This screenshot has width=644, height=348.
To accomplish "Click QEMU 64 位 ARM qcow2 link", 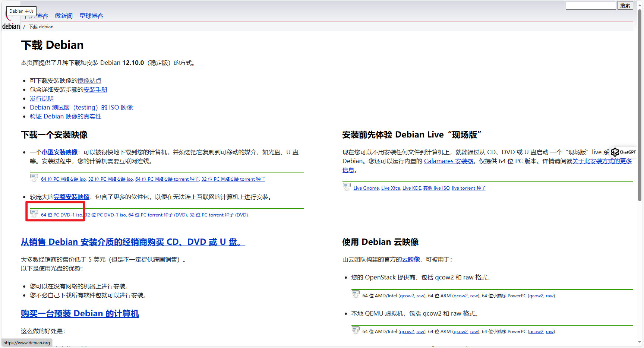I will point(461,332).
